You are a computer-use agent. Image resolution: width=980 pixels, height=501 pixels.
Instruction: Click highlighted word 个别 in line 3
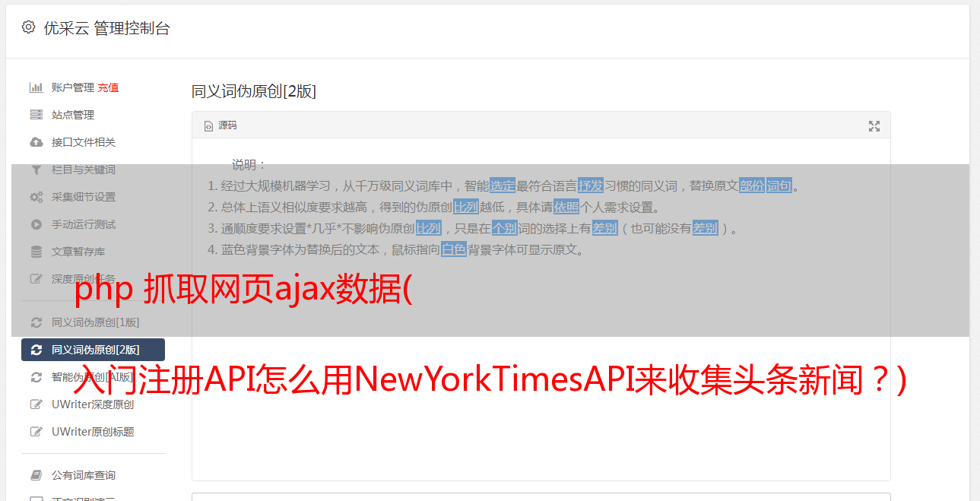[x=505, y=228]
